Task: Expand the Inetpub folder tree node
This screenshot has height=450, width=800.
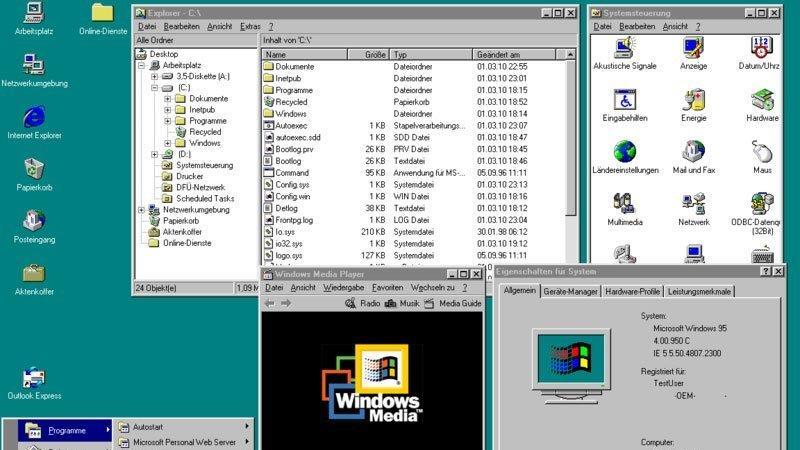Action: [x=168, y=110]
